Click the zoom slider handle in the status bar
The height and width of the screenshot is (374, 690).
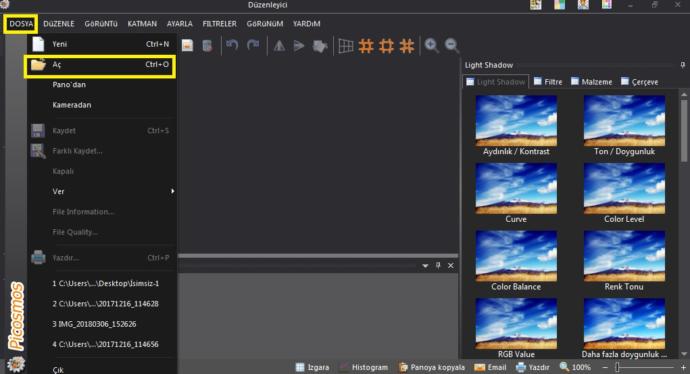point(617,367)
